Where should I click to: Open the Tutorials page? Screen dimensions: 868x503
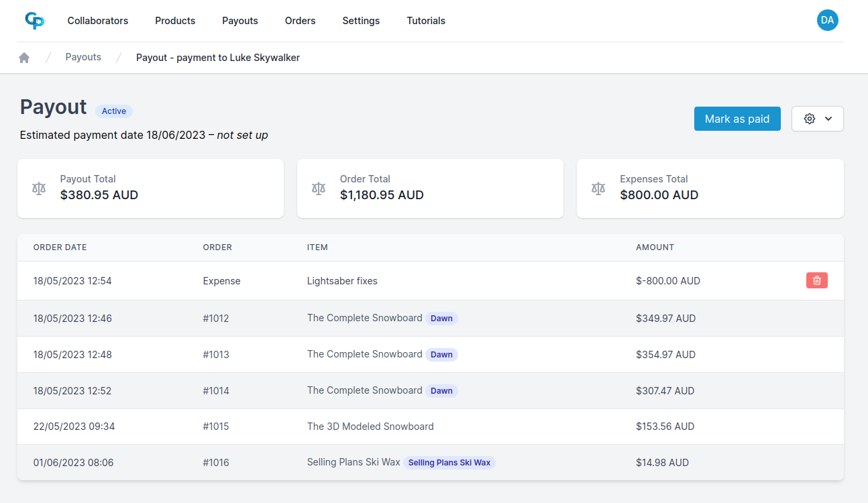click(425, 21)
